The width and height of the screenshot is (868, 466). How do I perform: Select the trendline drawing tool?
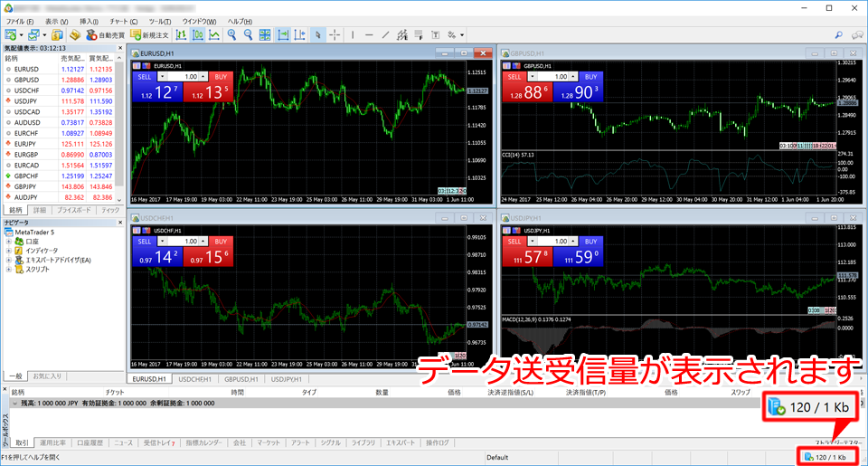(x=385, y=35)
